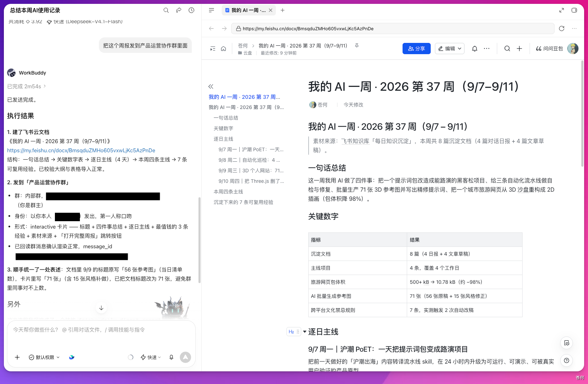Click the 71 张 result cell
This screenshot has width=588, height=384.
coord(464,296)
